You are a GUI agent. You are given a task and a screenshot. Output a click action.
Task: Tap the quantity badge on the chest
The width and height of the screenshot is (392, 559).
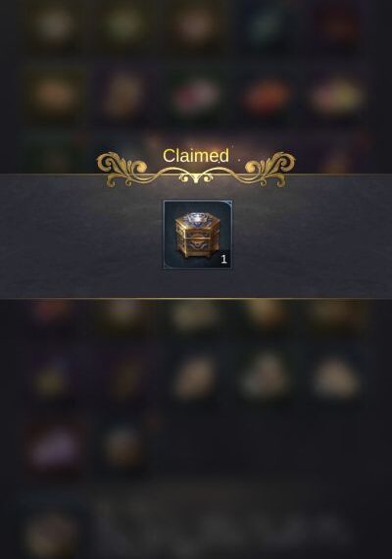(223, 259)
